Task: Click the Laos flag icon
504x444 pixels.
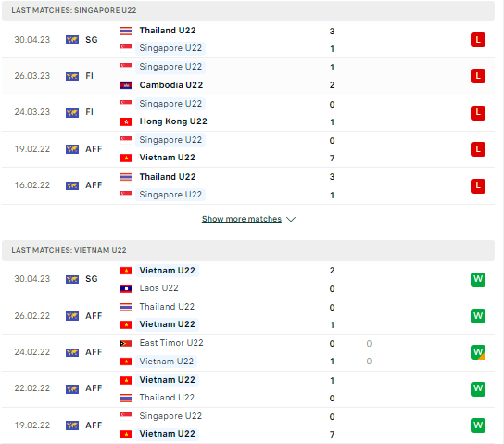Action: click(x=126, y=288)
